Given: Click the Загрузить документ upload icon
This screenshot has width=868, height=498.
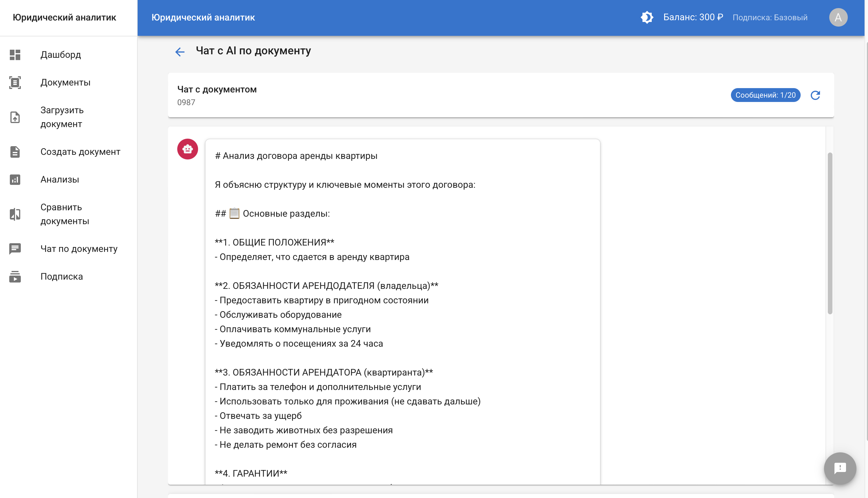Looking at the screenshot, I should click(x=15, y=117).
